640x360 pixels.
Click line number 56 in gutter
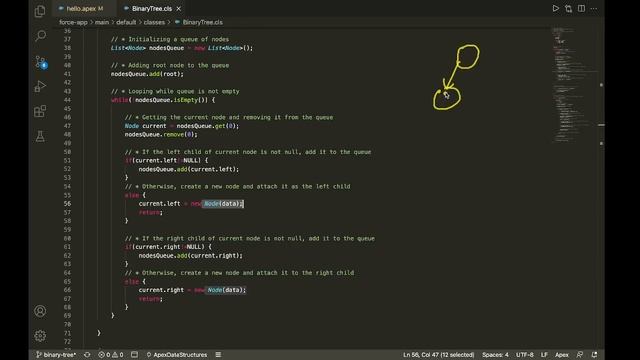click(x=67, y=204)
